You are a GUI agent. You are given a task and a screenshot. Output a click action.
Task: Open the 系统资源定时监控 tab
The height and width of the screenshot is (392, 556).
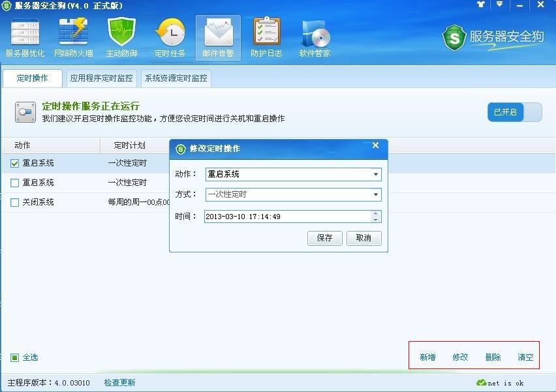[x=175, y=78]
